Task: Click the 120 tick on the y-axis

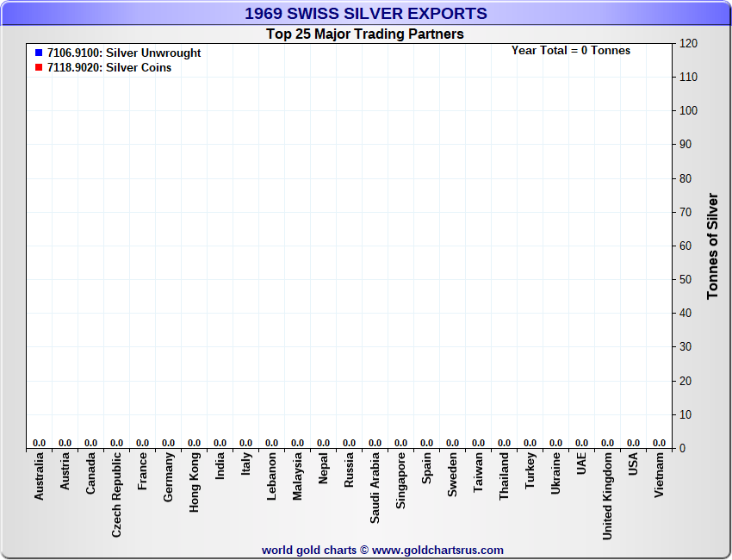Action: (x=688, y=43)
